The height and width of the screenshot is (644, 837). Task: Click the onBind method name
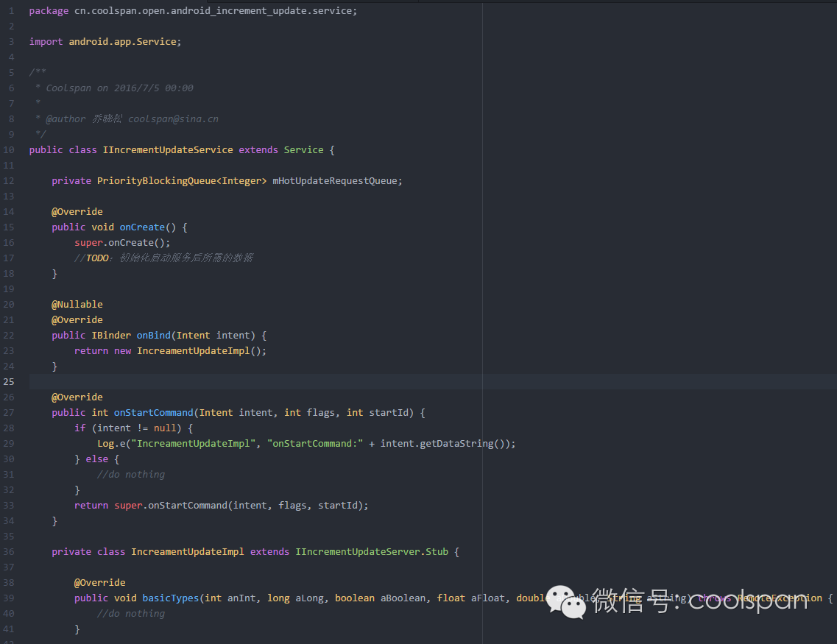coord(153,335)
